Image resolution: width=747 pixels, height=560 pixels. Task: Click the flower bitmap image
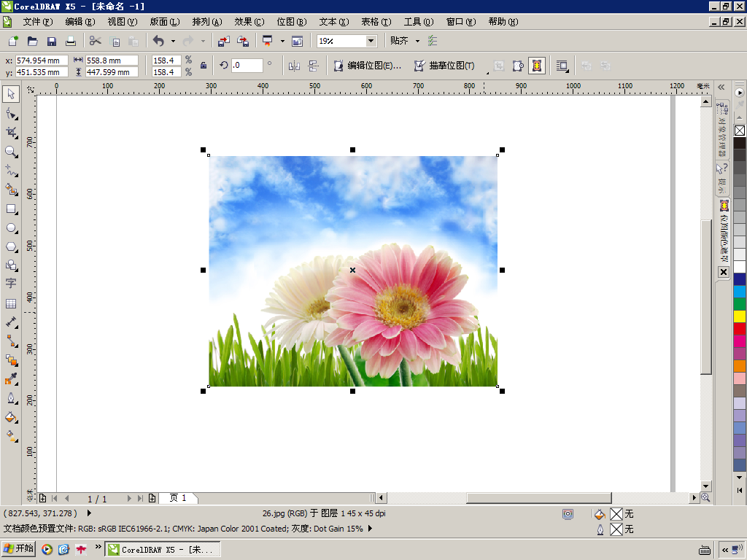click(x=353, y=271)
